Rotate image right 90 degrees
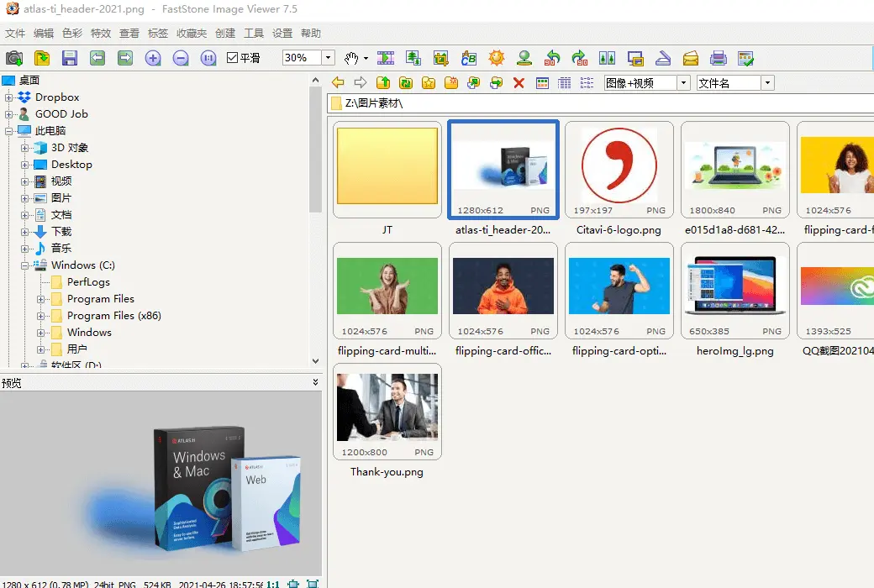Viewport: 874px width, 588px height. (580, 58)
